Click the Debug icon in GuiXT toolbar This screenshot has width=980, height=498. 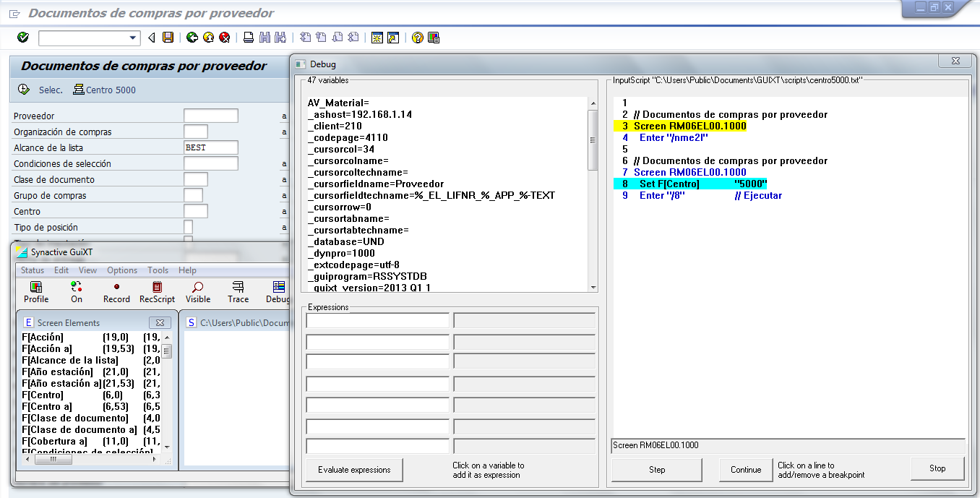(278, 292)
